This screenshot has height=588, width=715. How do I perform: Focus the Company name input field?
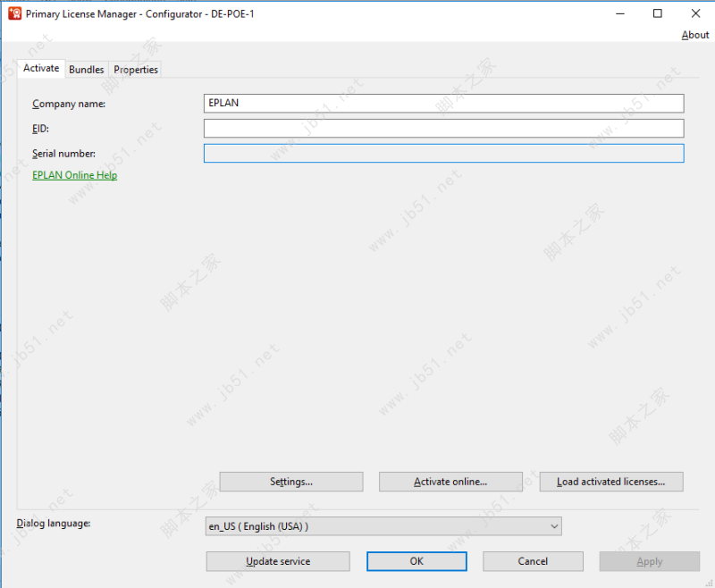click(x=443, y=103)
